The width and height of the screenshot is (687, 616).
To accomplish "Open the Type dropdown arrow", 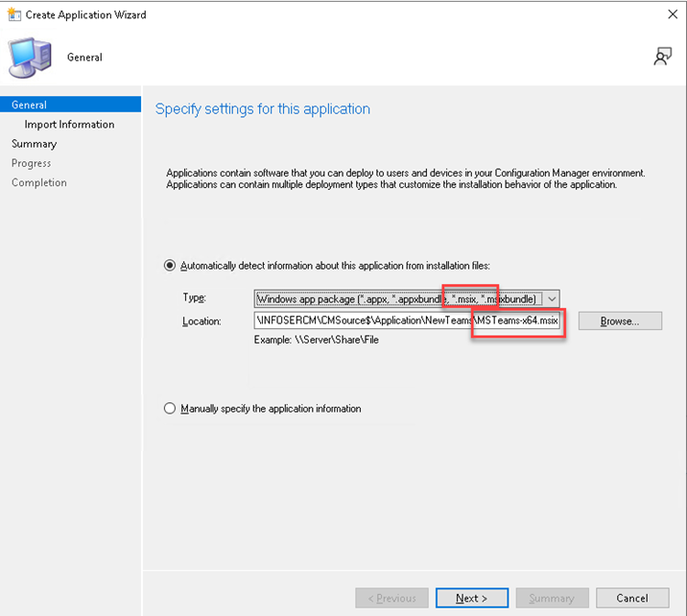I will click(551, 299).
